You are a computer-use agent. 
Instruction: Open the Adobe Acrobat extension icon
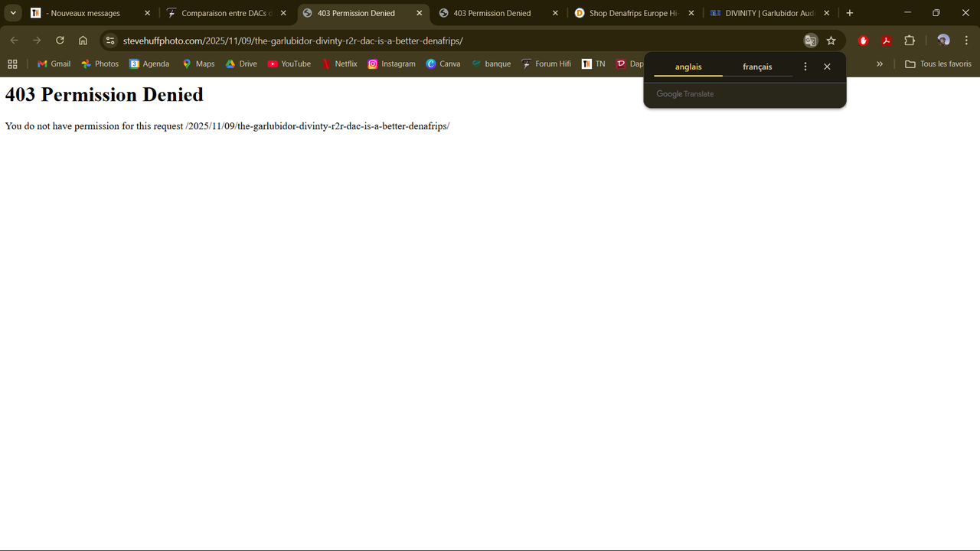(x=886, y=40)
